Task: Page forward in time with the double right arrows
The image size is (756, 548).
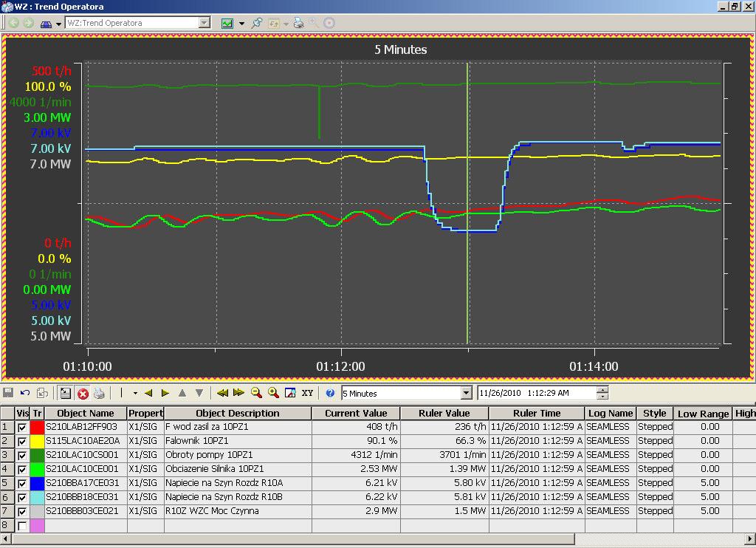Action: 238,393
